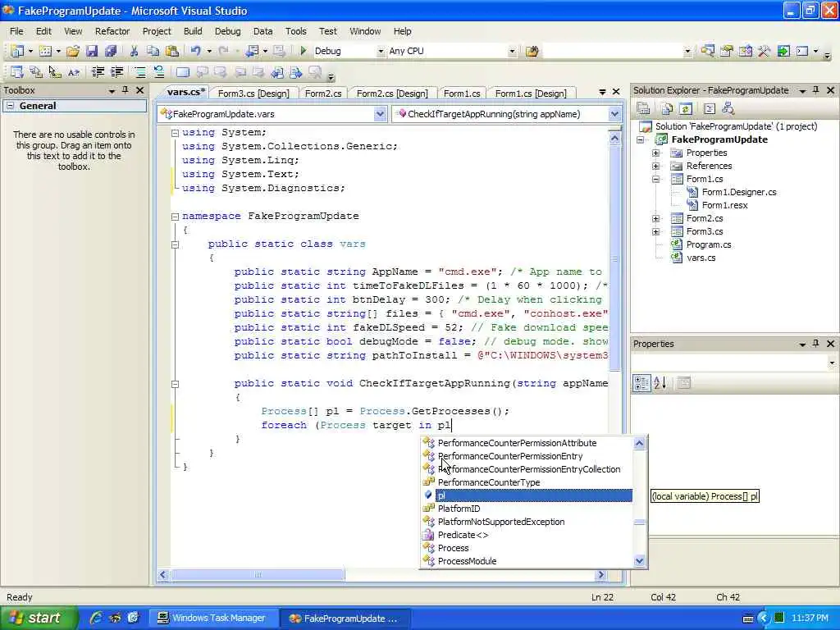Collapse the CheckIfTargetAppRunning method block
This screenshot has height=630, width=840.
pyautogui.click(x=175, y=384)
